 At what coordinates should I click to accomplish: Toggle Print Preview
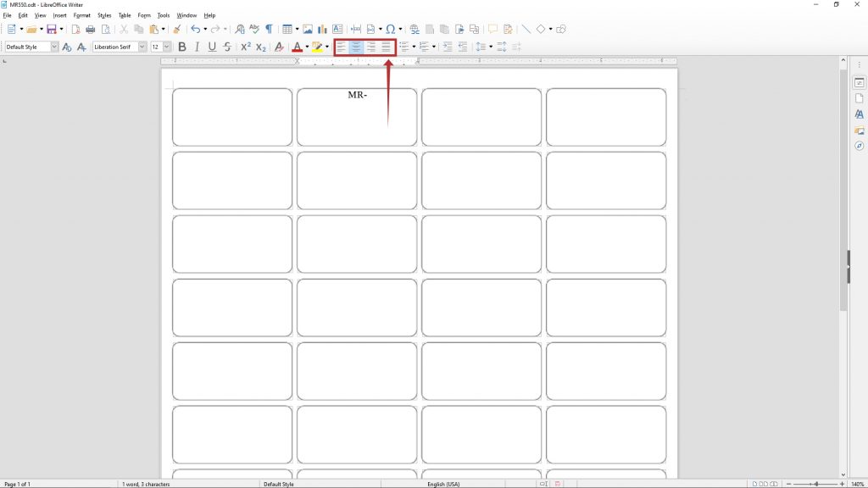pos(106,30)
